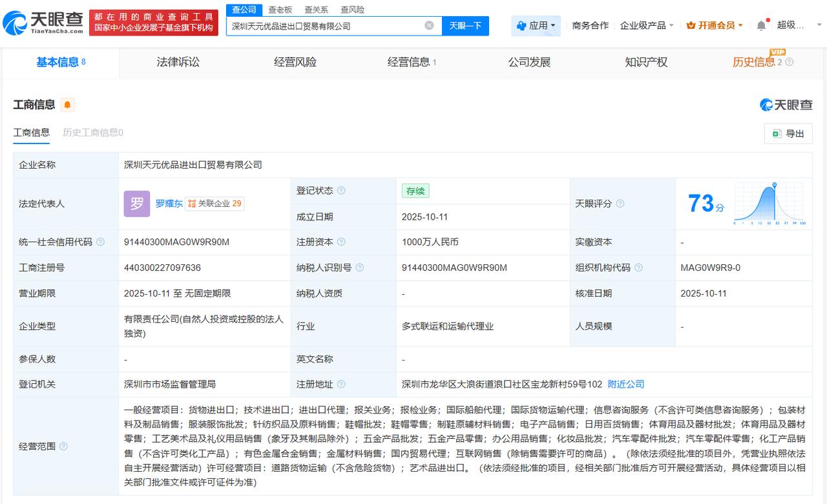Open the 知识产权 tab
Screen dimensions: 827x504
pos(646,62)
